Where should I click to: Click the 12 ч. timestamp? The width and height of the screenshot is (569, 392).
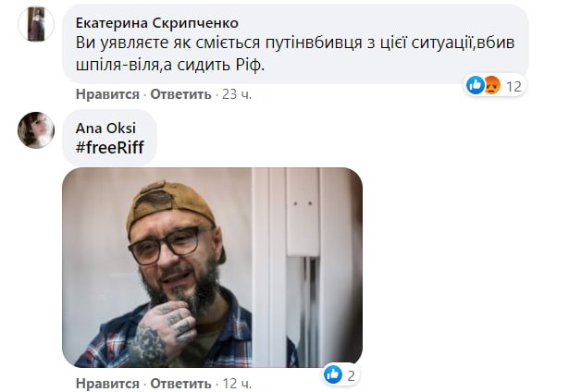[237, 384]
